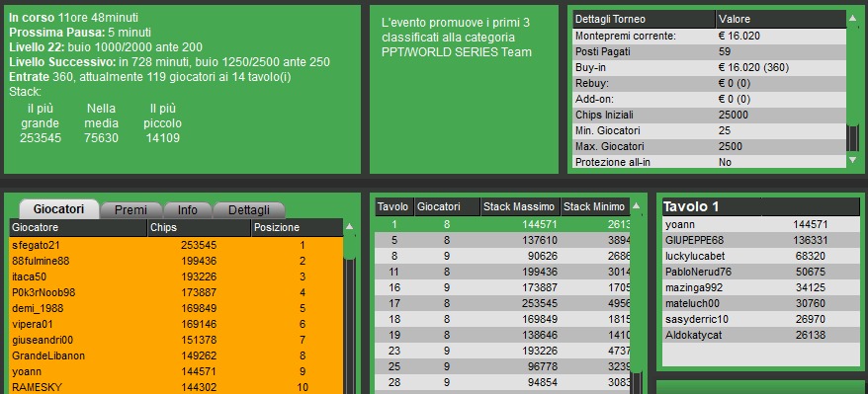The image size is (868, 394).
Task: Select player P0k3rNoob98 row
Action: coord(176,292)
